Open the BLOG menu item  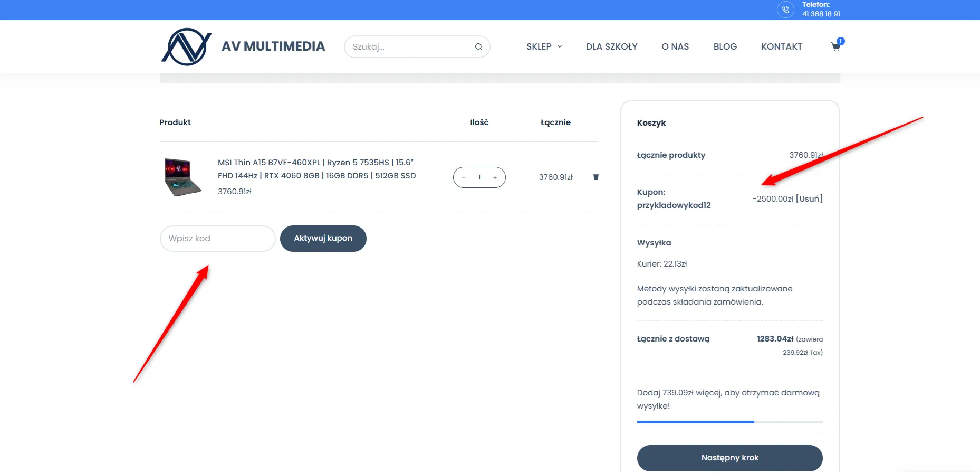725,46
